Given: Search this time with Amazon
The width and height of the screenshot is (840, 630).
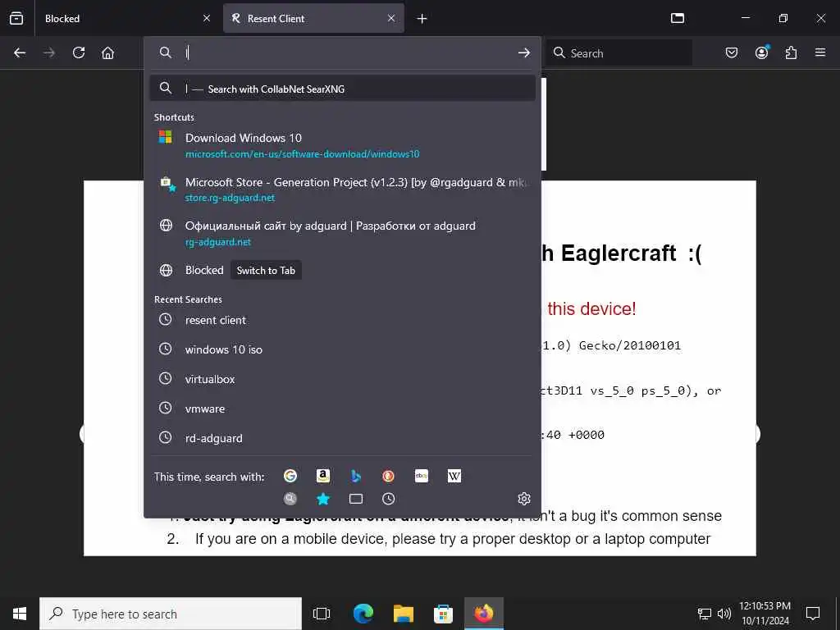Looking at the screenshot, I should point(323,476).
